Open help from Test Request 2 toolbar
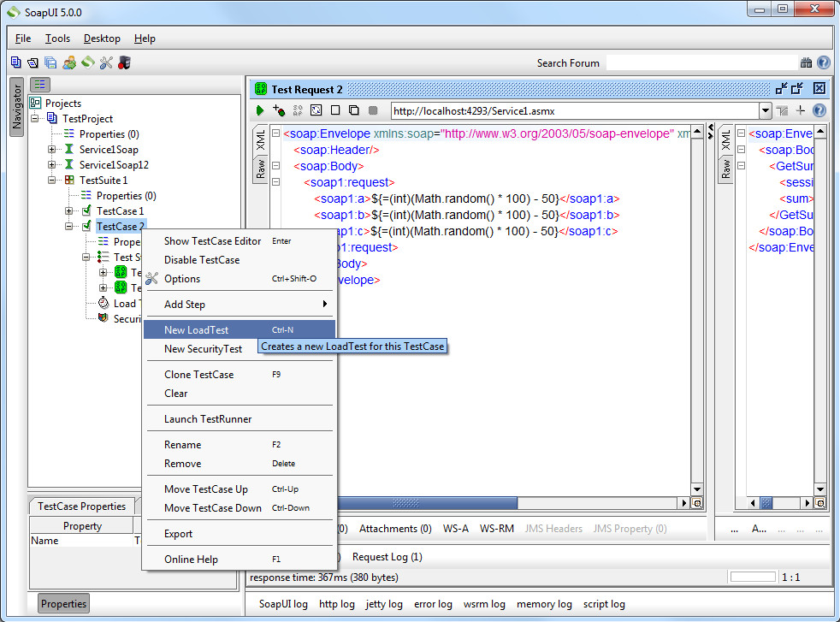 (819, 110)
